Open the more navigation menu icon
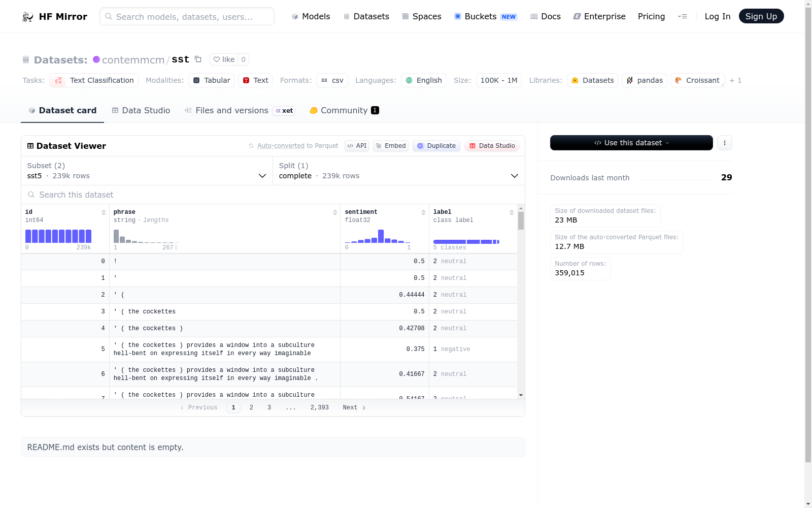812x508 pixels. 682,16
